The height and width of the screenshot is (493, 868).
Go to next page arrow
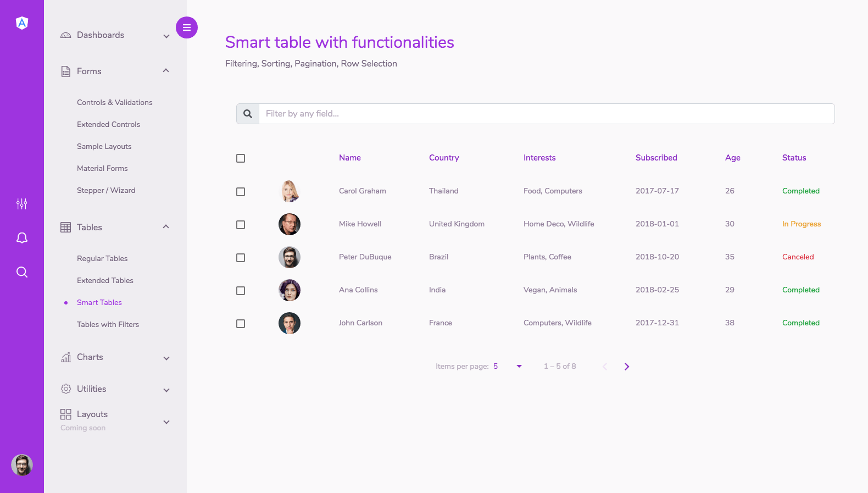(627, 367)
